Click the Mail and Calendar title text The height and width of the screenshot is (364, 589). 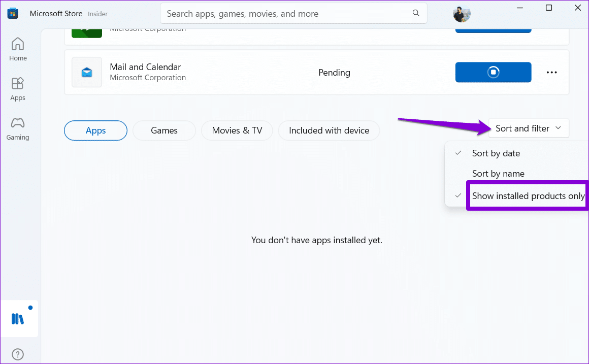145,67
